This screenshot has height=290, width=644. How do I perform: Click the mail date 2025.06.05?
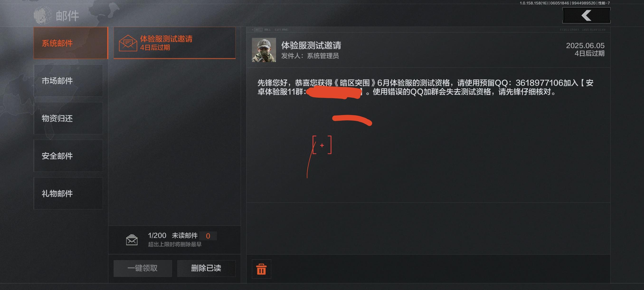click(x=585, y=46)
